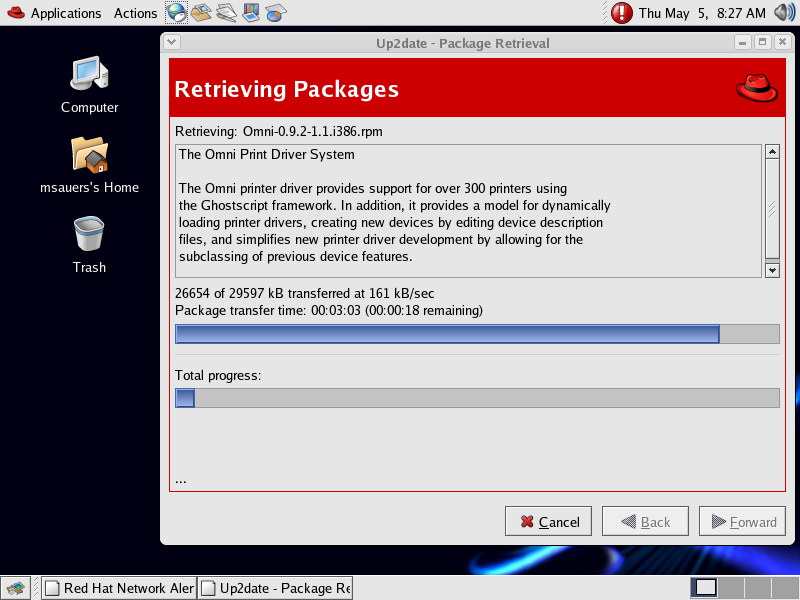The image size is (800, 600).
Task: Open the presentation app panel icon
Action: [x=251, y=13]
